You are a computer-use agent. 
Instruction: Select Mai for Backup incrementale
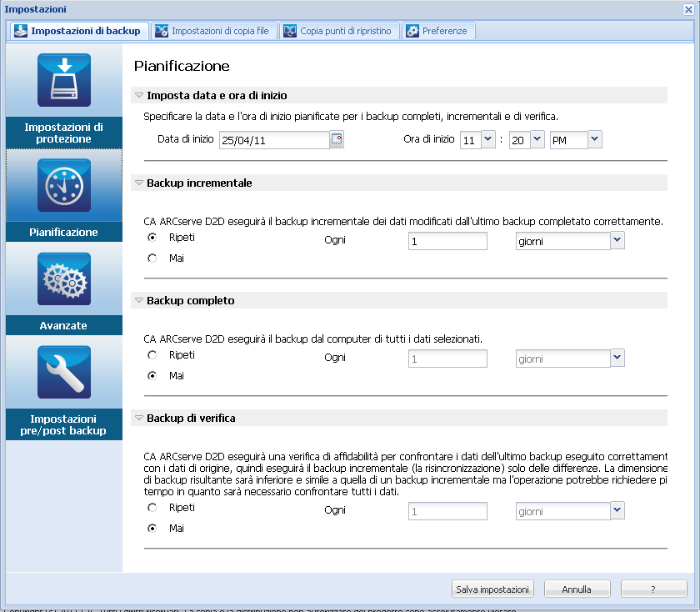[x=152, y=258]
